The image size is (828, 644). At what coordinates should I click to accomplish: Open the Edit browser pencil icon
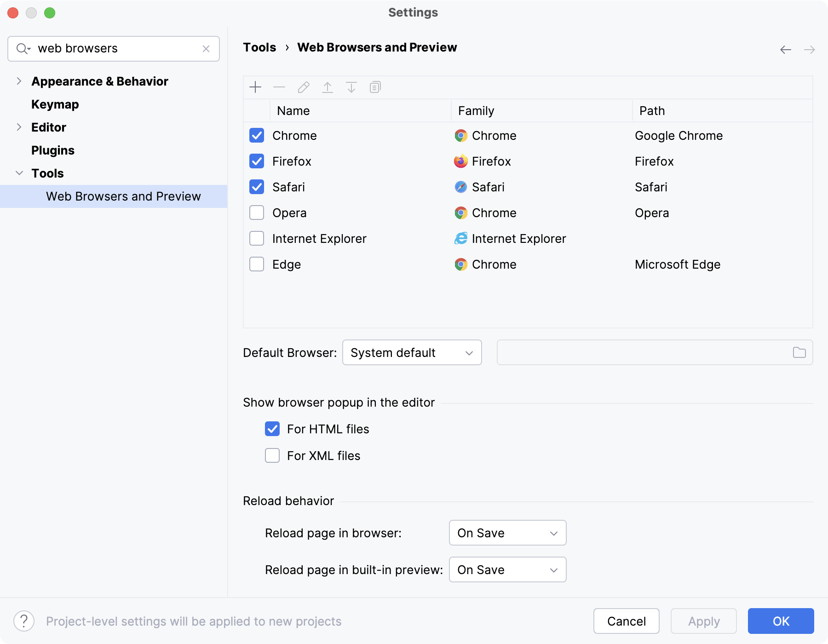click(x=304, y=87)
